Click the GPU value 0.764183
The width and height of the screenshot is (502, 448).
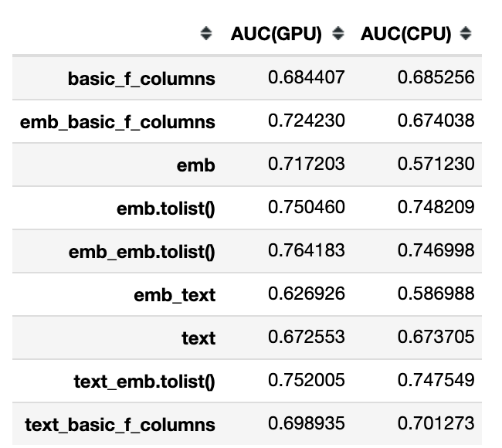pyautogui.click(x=306, y=251)
